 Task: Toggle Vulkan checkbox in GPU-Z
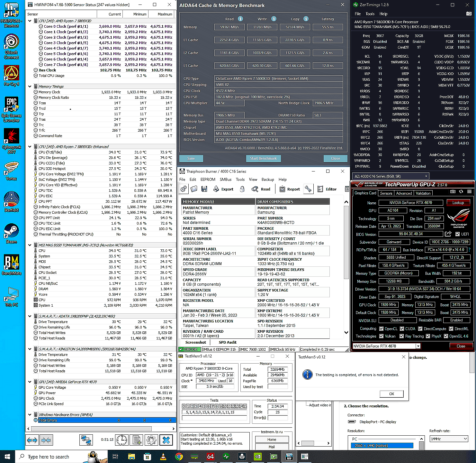tap(381, 336)
